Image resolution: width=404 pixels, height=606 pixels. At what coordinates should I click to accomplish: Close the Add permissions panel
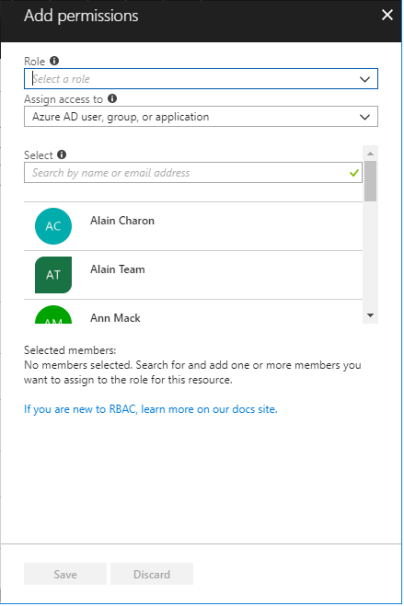pos(387,15)
